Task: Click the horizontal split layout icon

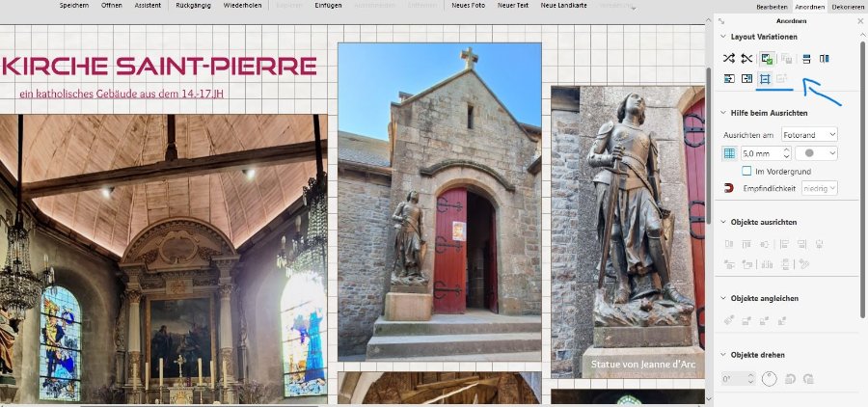Action: click(806, 58)
